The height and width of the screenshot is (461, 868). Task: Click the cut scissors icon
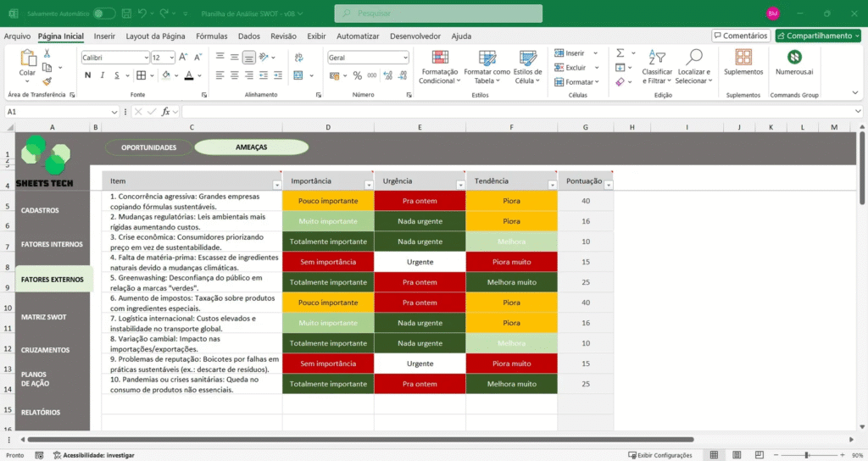click(47, 53)
